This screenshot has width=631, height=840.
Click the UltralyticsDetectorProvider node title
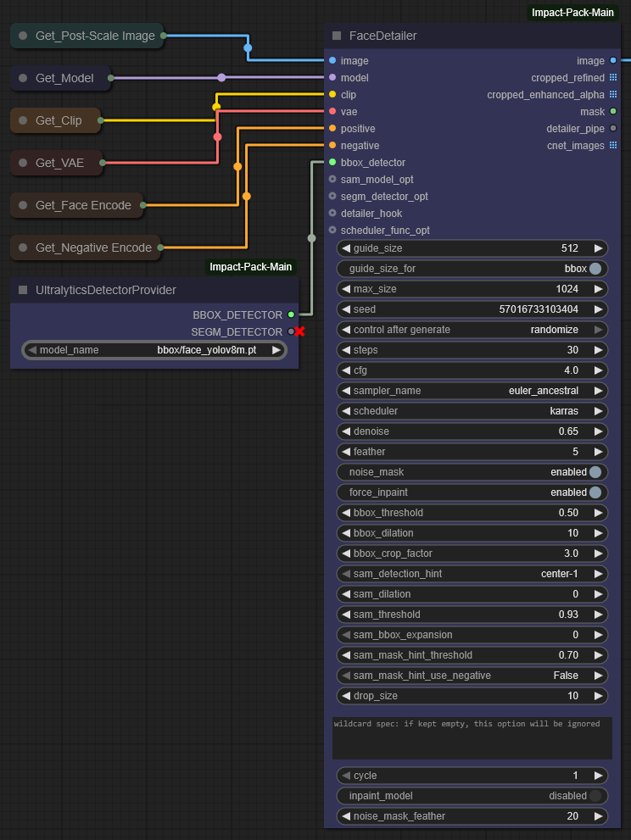pos(106,290)
